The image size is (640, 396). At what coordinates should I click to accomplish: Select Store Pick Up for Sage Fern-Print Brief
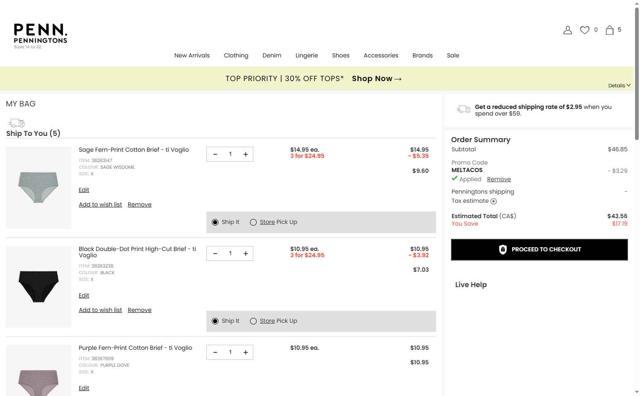tap(253, 222)
